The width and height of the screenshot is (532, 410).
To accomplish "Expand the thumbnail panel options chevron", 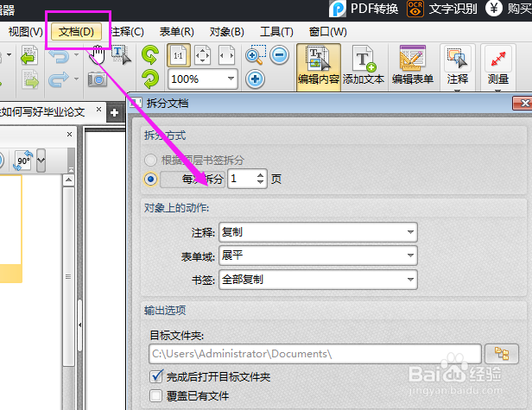I will pyautogui.click(x=41, y=161).
